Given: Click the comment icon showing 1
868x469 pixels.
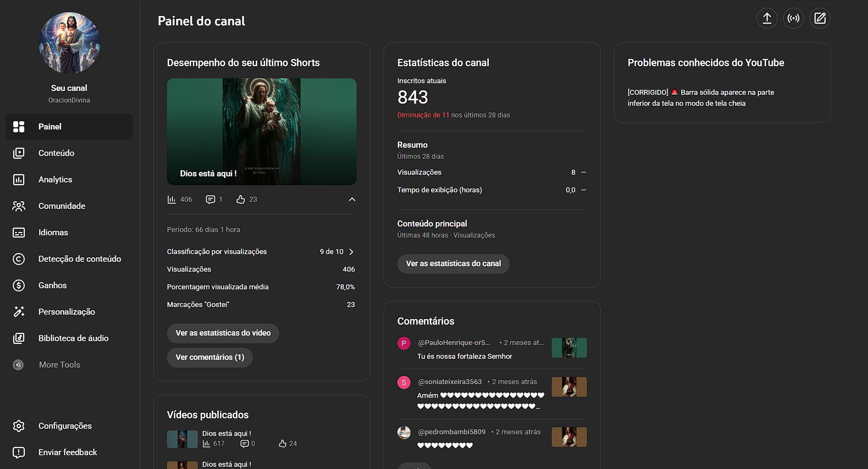Looking at the screenshot, I should pos(211,200).
